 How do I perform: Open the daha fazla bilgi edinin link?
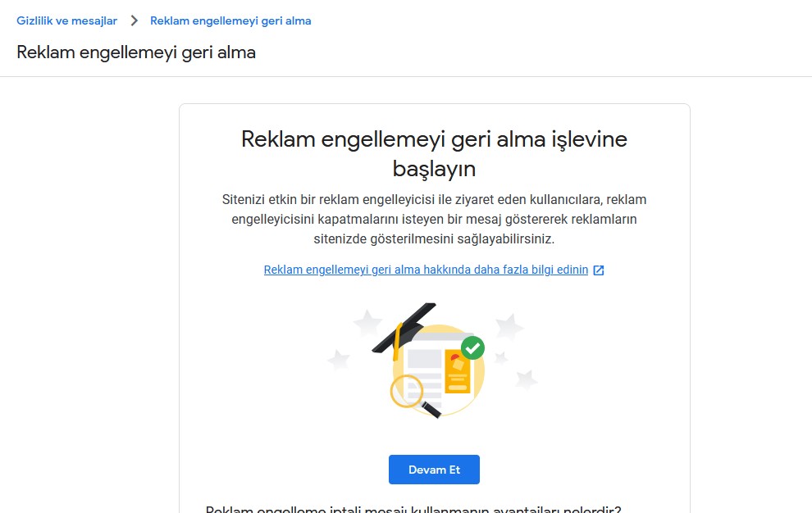click(426, 270)
